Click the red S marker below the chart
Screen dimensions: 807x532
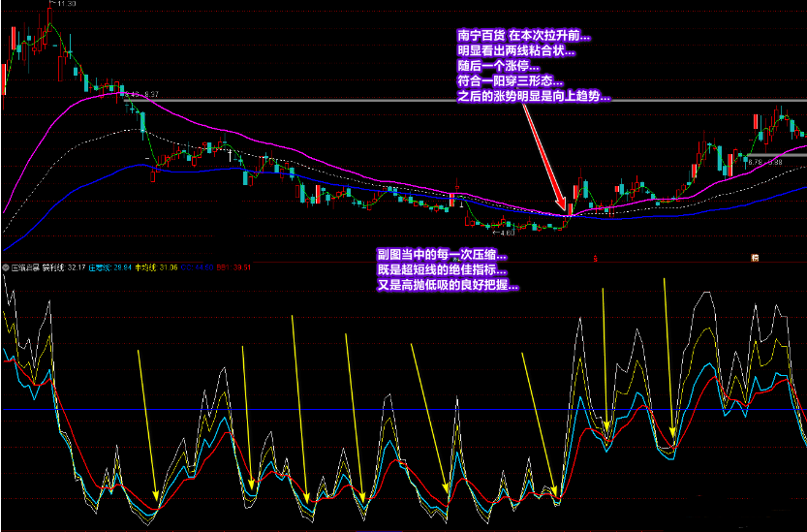(596, 257)
